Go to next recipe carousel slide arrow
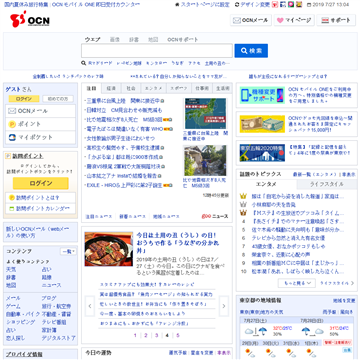This screenshot has height=360, width=360. (224, 306)
